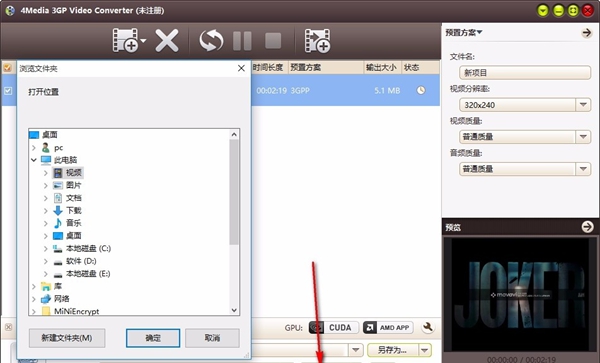Click folder tree scroll up arrow
Image resolution: width=600 pixels, height=363 pixels.
coord(234,134)
